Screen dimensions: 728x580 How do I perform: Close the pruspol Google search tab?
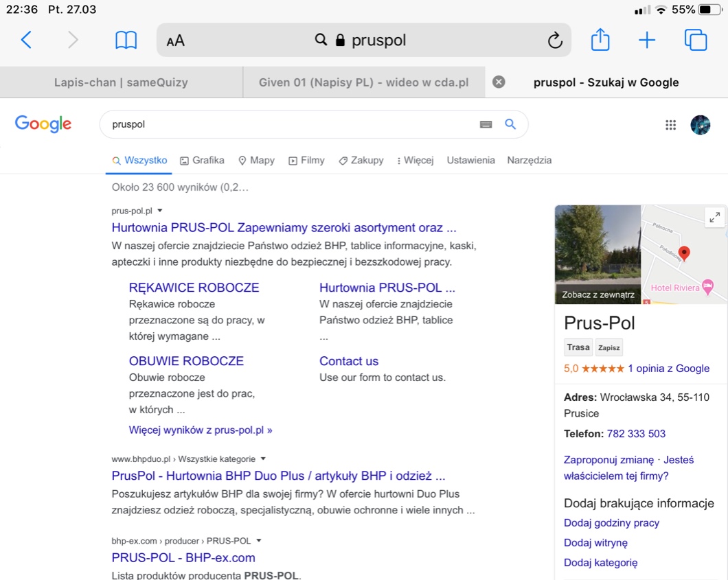[499, 82]
